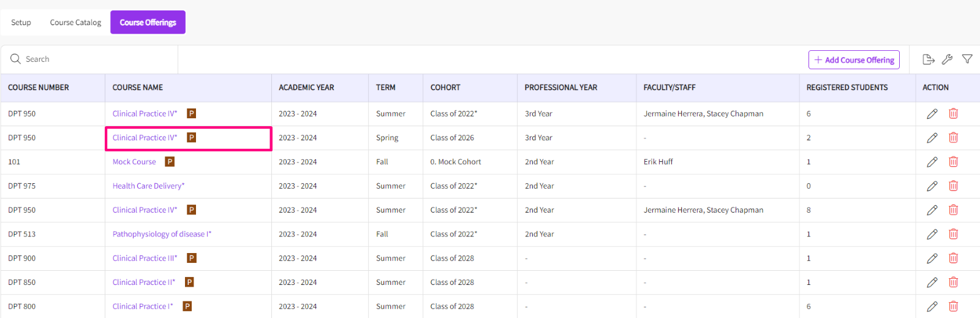Sort by the Academic Year column header
This screenshot has width=980, height=318.
tap(306, 88)
